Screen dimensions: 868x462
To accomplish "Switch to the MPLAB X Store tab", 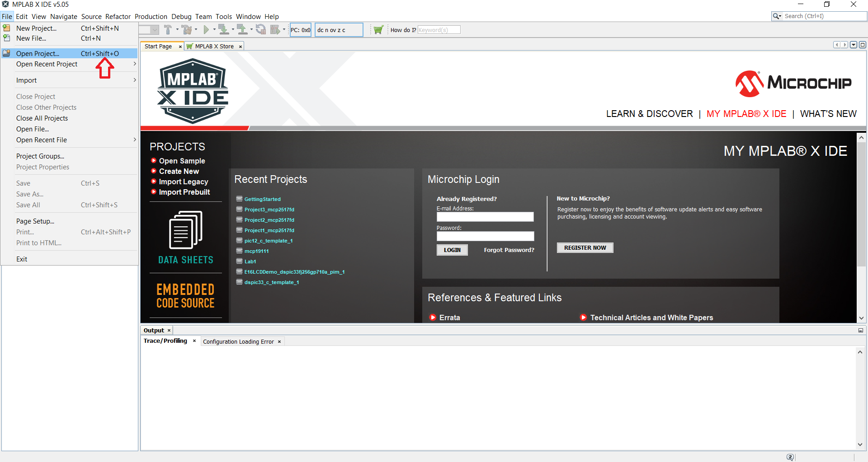I will tap(214, 47).
